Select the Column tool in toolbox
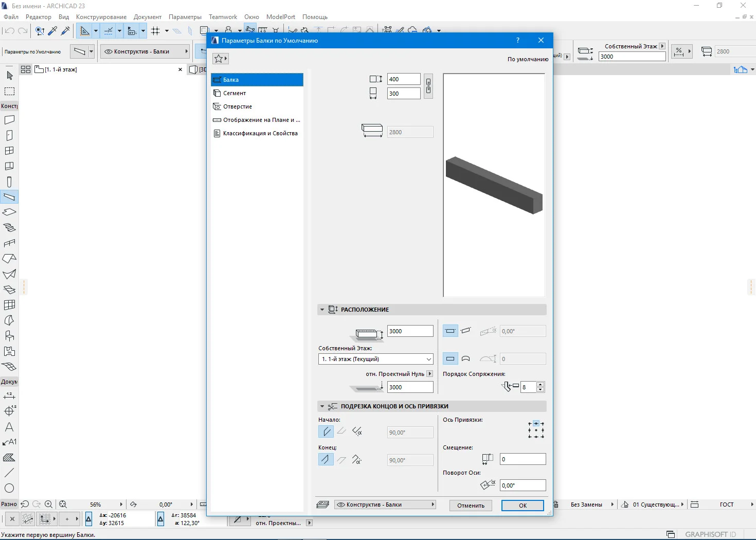 [9, 182]
